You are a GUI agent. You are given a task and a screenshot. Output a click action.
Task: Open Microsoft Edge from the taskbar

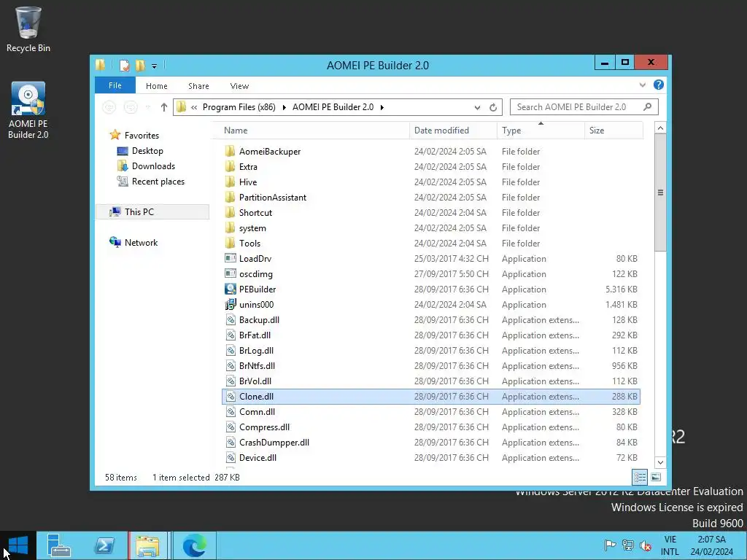pos(194,545)
